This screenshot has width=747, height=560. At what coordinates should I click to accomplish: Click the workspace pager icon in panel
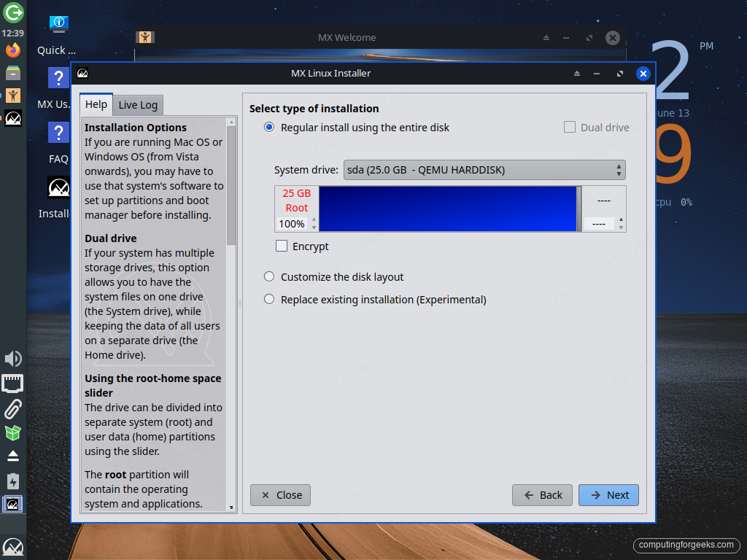[x=12, y=504]
